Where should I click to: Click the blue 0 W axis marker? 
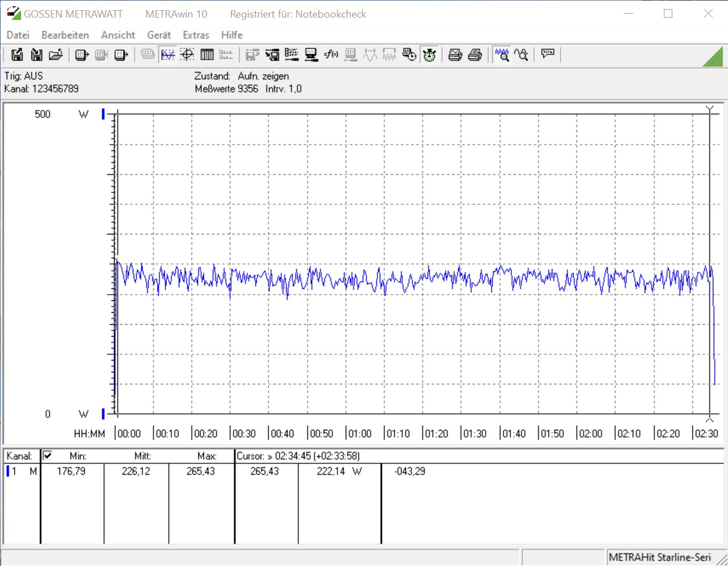103,413
